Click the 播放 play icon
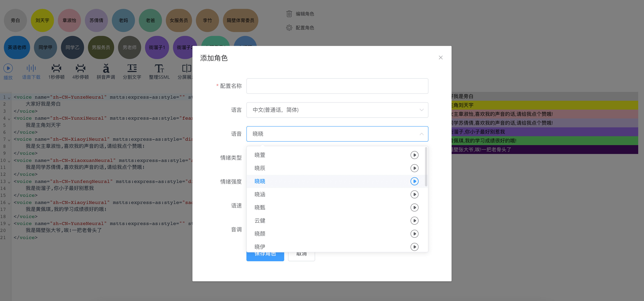 click(8, 68)
